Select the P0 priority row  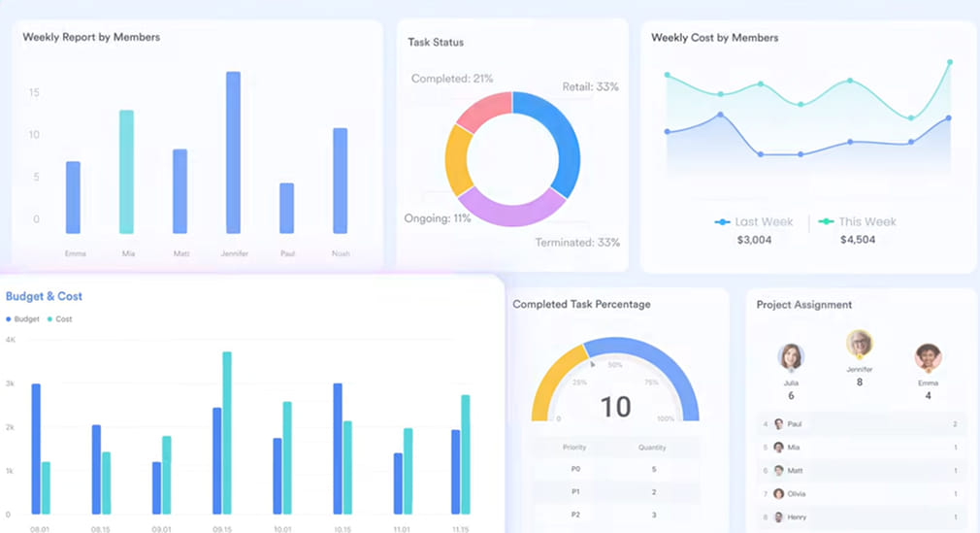coord(615,470)
